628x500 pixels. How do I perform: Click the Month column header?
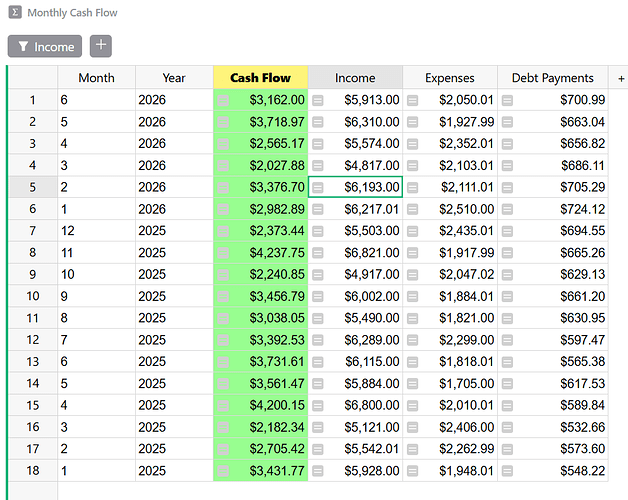[x=97, y=77]
